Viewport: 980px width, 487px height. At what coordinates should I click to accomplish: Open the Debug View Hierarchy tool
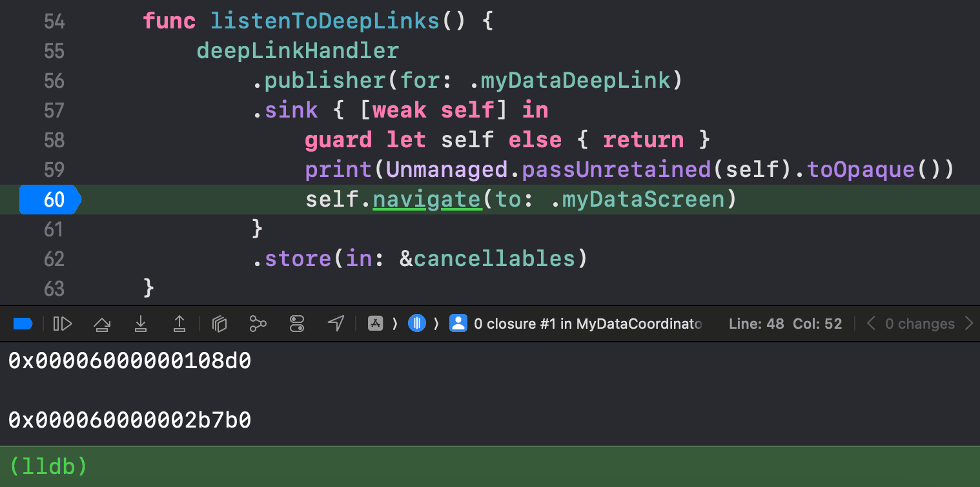(x=219, y=324)
